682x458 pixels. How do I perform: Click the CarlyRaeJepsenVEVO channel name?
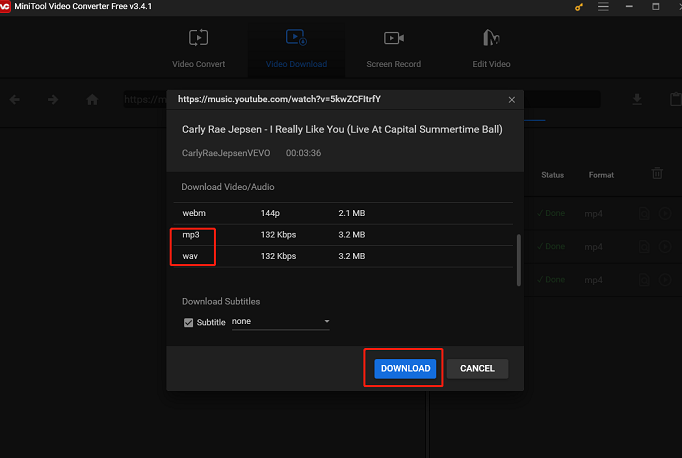pos(226,153)
